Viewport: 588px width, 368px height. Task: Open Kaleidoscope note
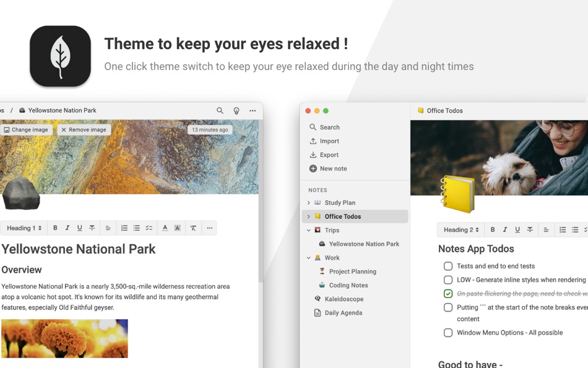pos(344,299)
